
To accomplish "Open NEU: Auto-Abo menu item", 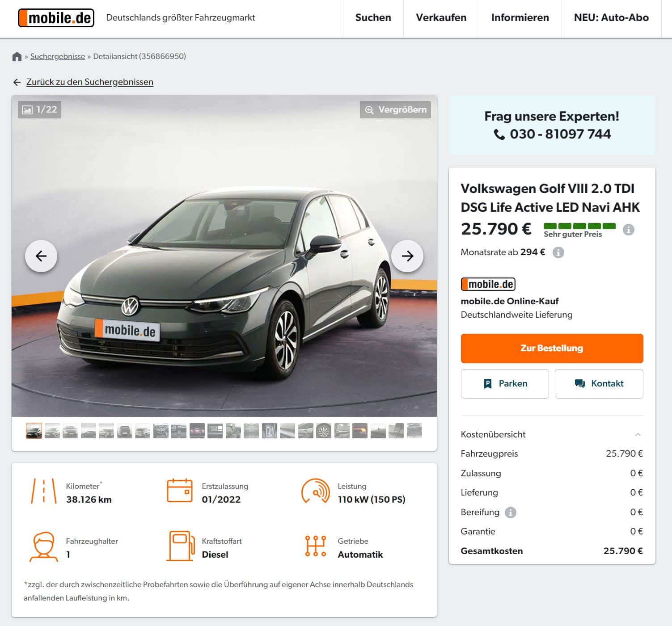I will coord(611,18).
